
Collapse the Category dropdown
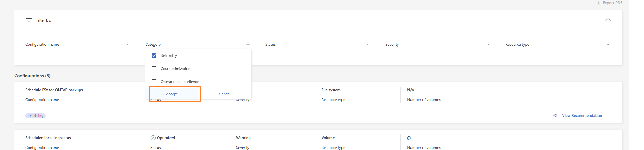(x=198, y=44)
